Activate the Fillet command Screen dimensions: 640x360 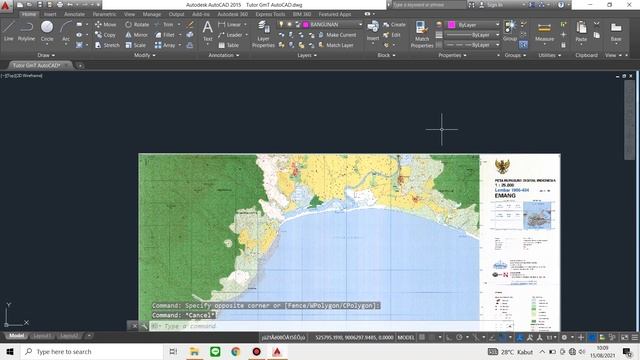pyautogui.click(x=165, y=35)
